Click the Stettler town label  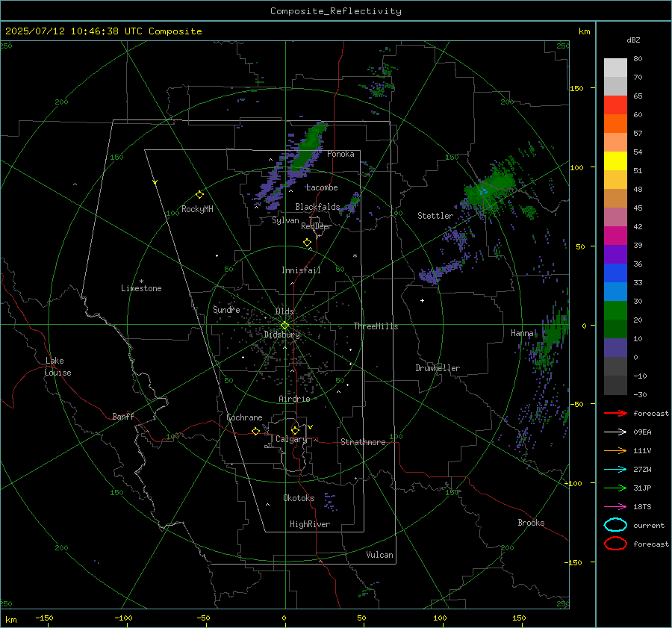pyautogui.click(x=435, y=216)
